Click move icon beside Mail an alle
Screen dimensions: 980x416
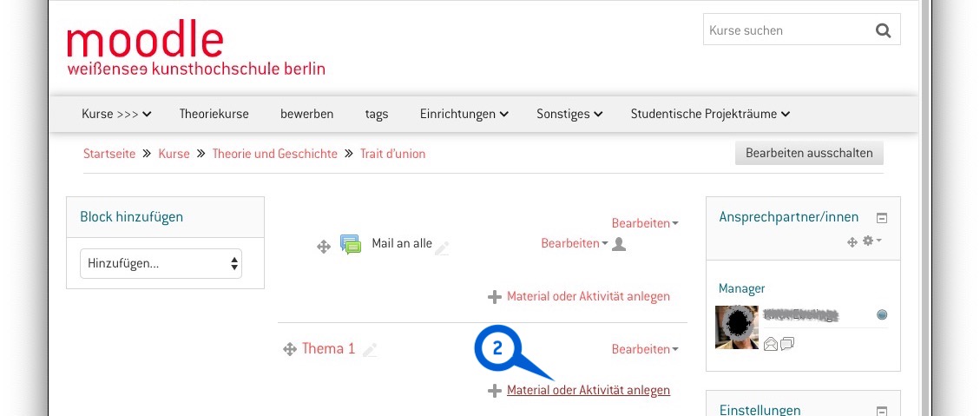pyautogui.click(x=323, y=248)
